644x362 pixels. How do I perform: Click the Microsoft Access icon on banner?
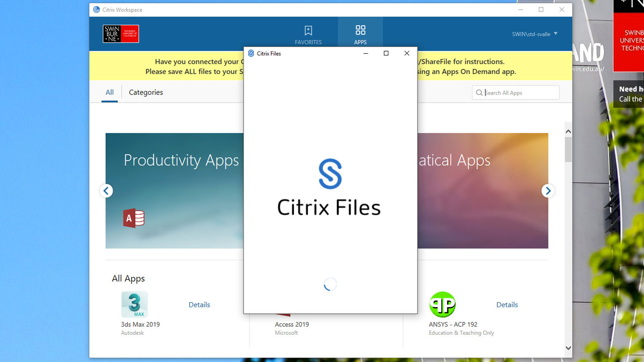tap(134, 218)
